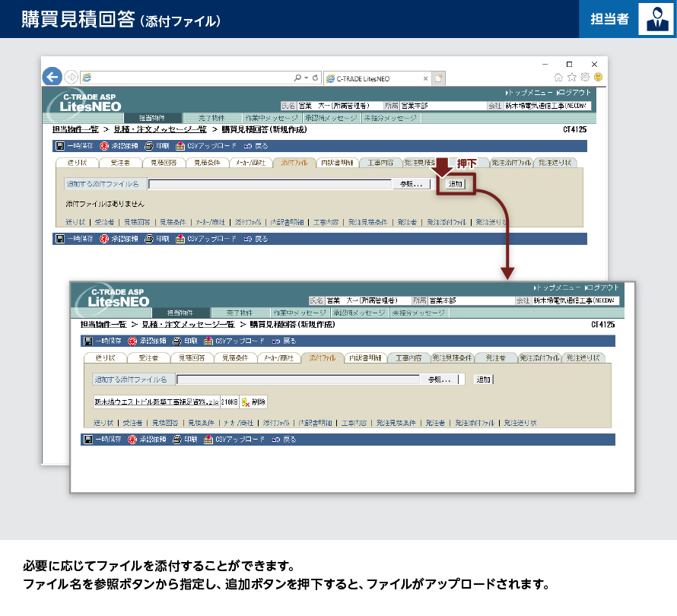Open the attached 新木場ウエストビル zip file link
Screen dimensions: 677x616
pos(156,402)
